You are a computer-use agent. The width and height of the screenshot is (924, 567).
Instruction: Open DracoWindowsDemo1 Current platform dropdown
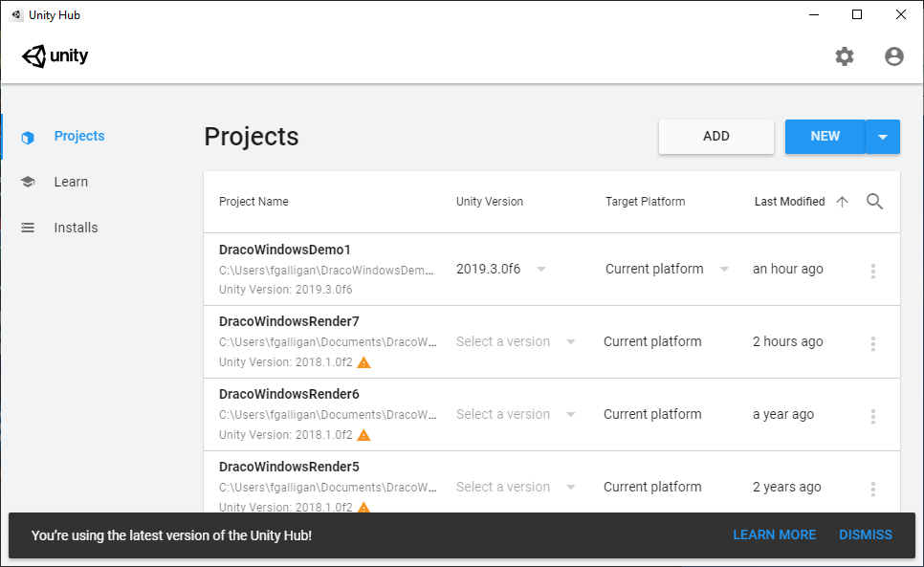[667, 269]
